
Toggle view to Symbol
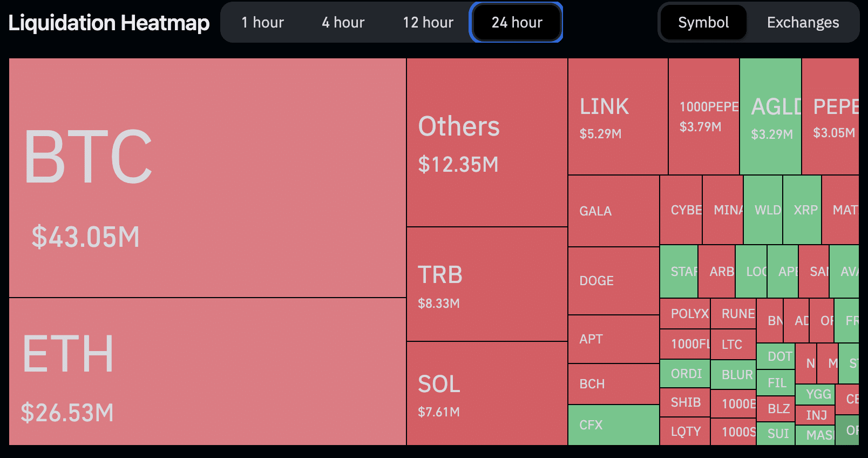point(703,23)
